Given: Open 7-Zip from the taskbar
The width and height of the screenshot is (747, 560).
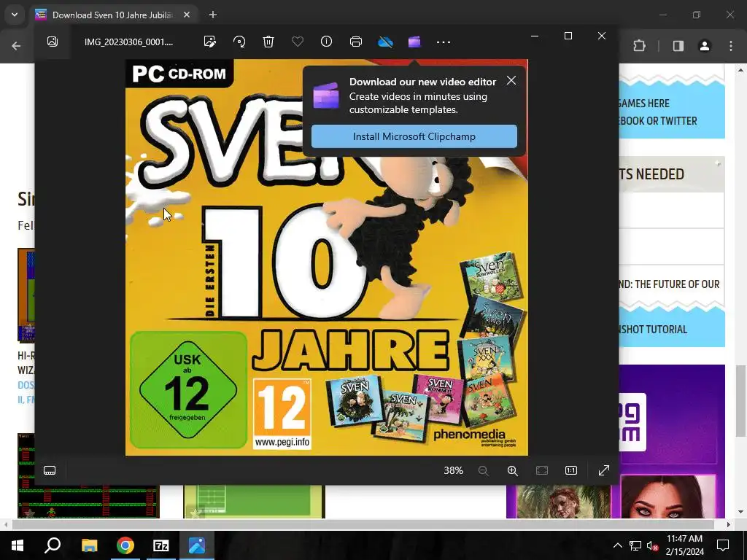Looking at the screenshot, I should [x=161, y=545].
